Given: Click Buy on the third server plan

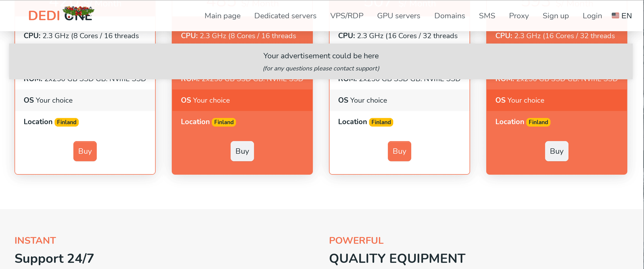Looking at the screenshot, I should coord(399,151).
